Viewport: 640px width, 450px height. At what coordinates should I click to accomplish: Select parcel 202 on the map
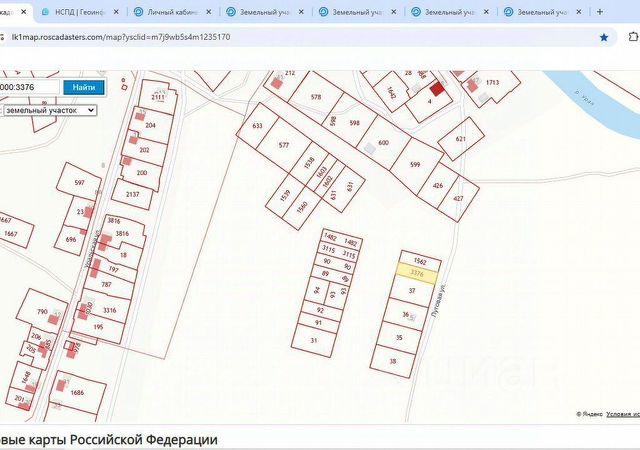tap(144, 150)
